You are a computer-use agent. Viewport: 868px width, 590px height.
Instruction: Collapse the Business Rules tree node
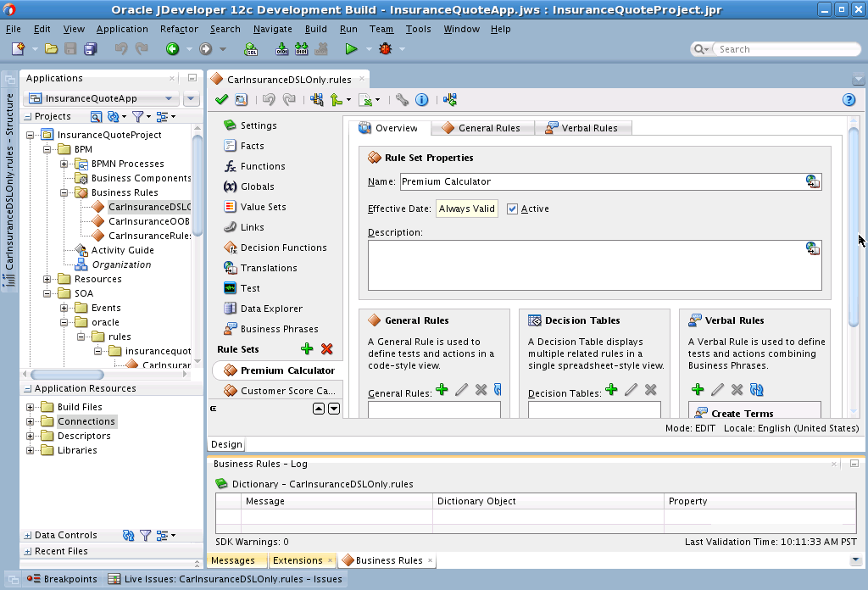64,192
